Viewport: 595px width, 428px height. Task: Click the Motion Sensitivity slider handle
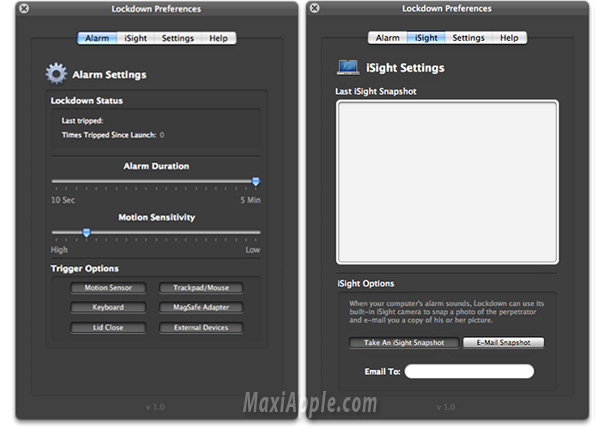click(x=87, y=233)
